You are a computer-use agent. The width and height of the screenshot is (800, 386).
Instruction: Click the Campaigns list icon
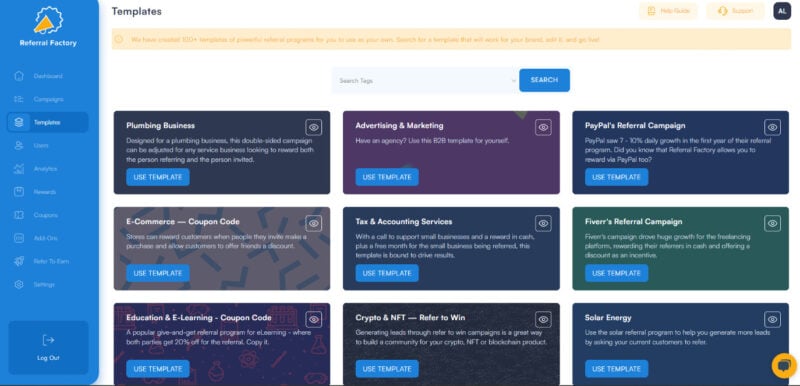point(19,99)
